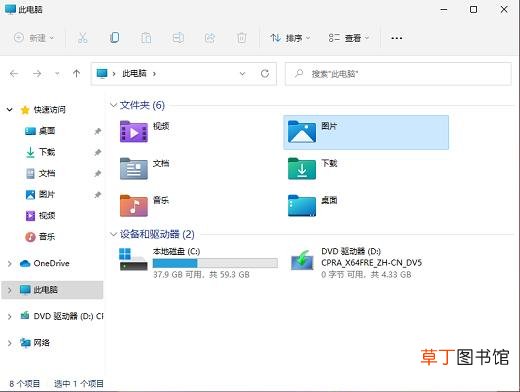Select 文档 in the quick access sidebar

[47, 173]
